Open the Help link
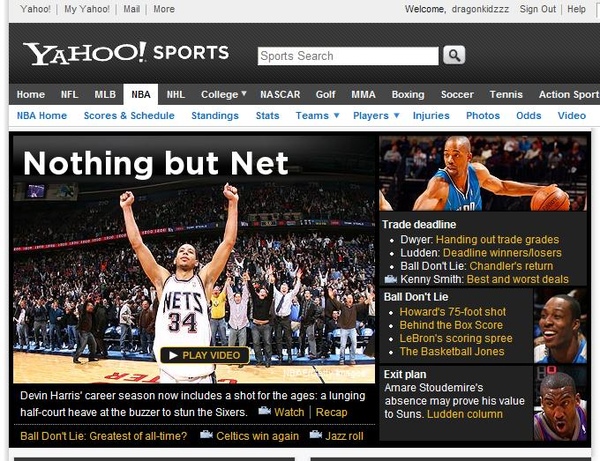 pos(576,9)
